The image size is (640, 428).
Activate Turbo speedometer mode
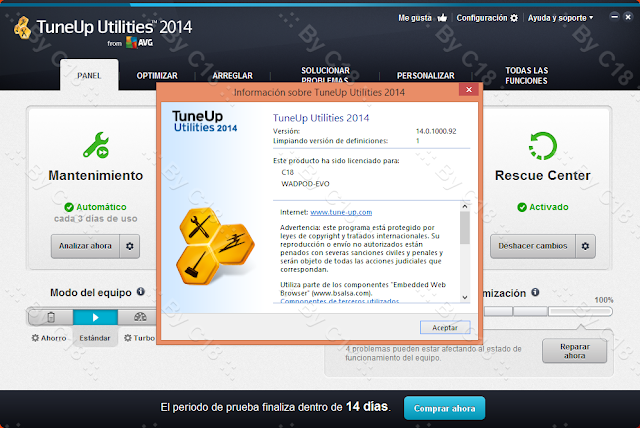tap(139, 317)
